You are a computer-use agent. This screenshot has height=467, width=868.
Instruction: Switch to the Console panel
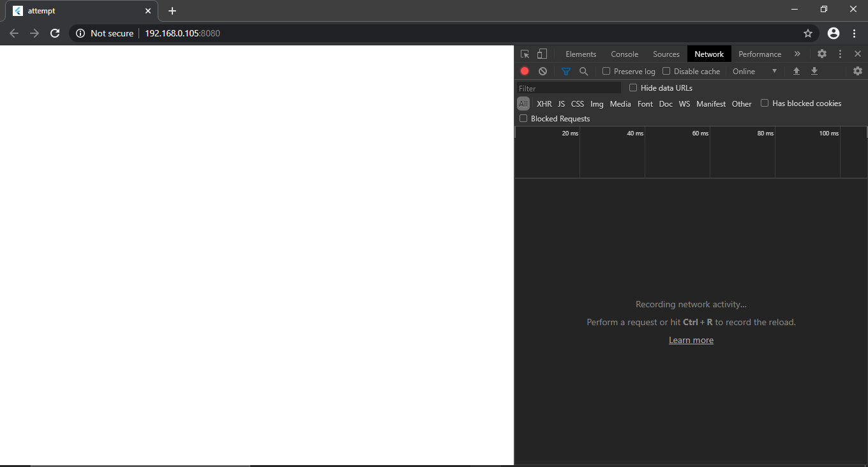(x=624, y=54)
